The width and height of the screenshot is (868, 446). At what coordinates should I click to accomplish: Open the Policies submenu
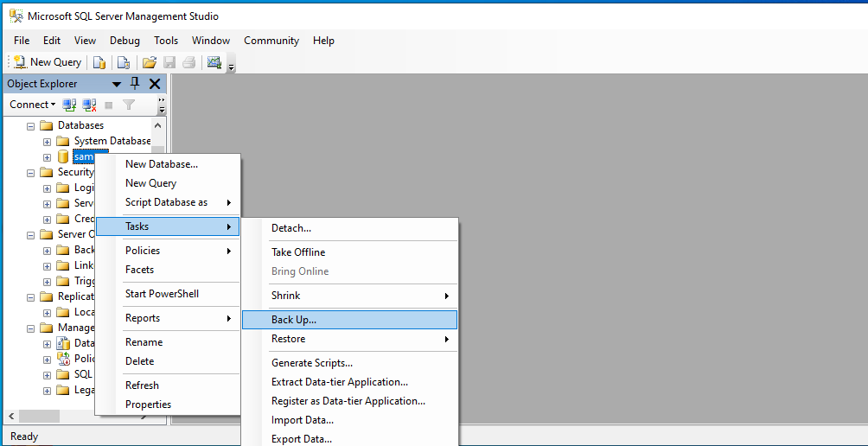coord(168,251)
